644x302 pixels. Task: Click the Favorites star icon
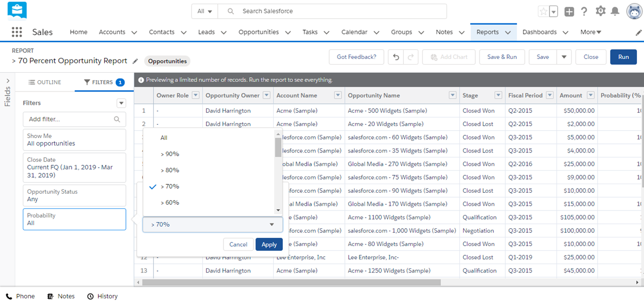point(543,11)
